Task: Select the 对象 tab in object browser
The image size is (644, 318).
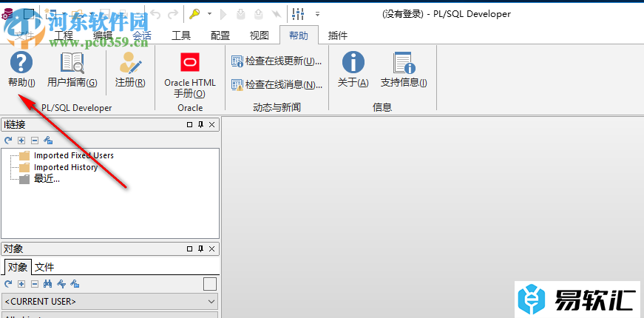Action: pos(18,267)
